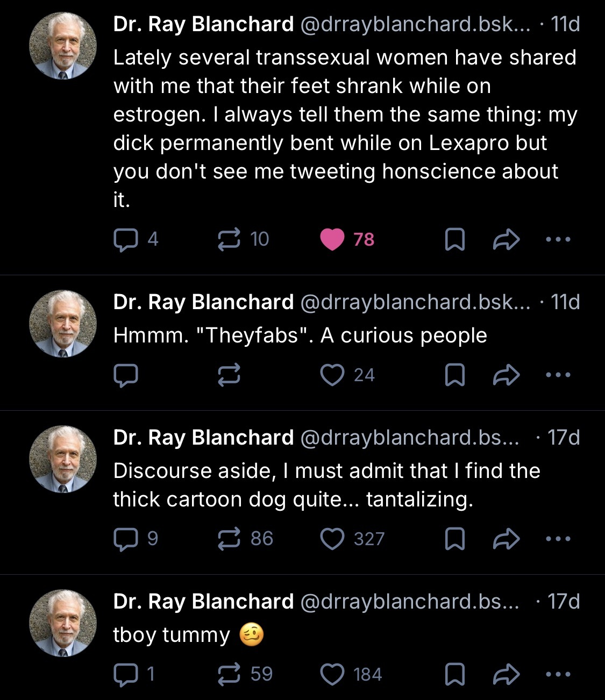Open display name on the "Theyfabs" post
605x700 pixels.
[203, 302]
